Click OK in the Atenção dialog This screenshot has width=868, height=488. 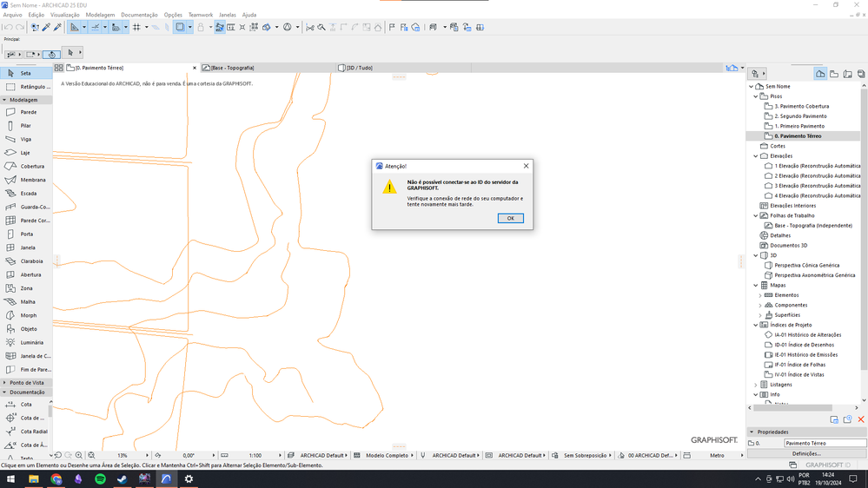tap(510, 218)
